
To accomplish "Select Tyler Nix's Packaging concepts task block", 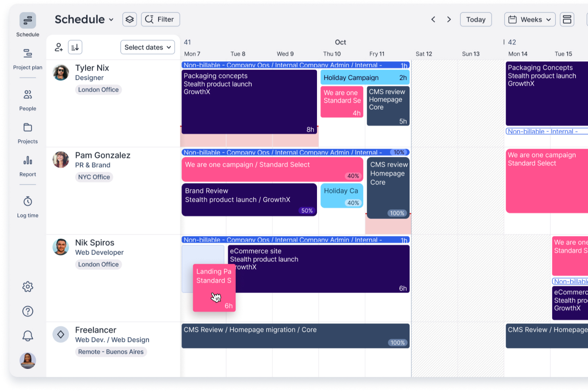I will 249,101.
